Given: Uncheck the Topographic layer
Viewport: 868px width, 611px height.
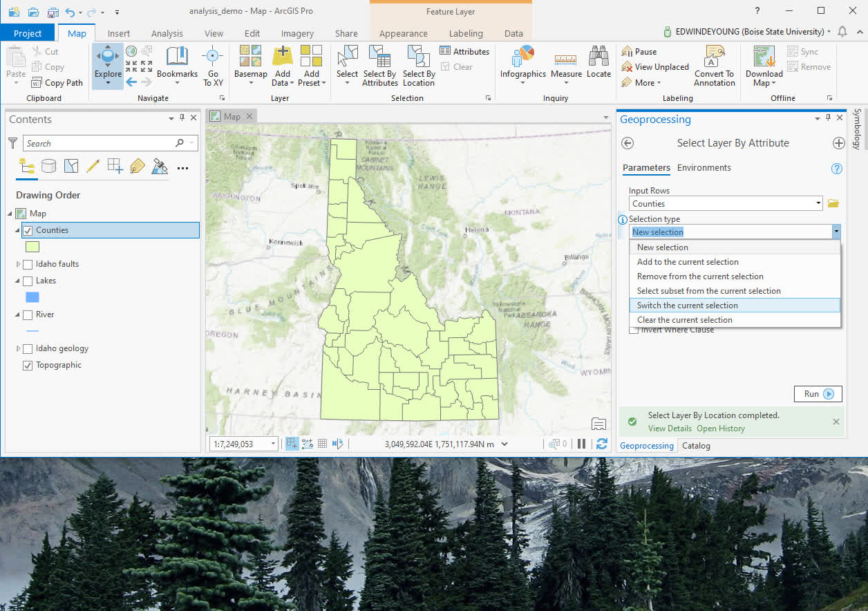Looking at the screenshot, I should [x=27, y=365].
